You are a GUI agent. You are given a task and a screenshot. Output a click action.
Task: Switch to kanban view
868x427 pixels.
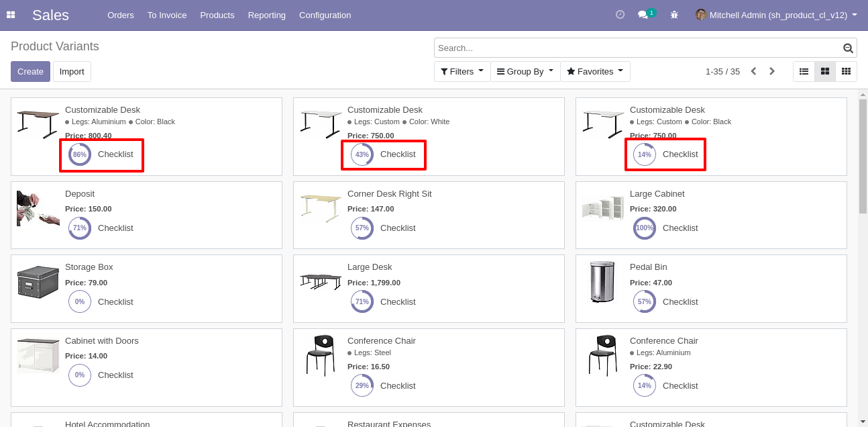click(x=825, y=71)
